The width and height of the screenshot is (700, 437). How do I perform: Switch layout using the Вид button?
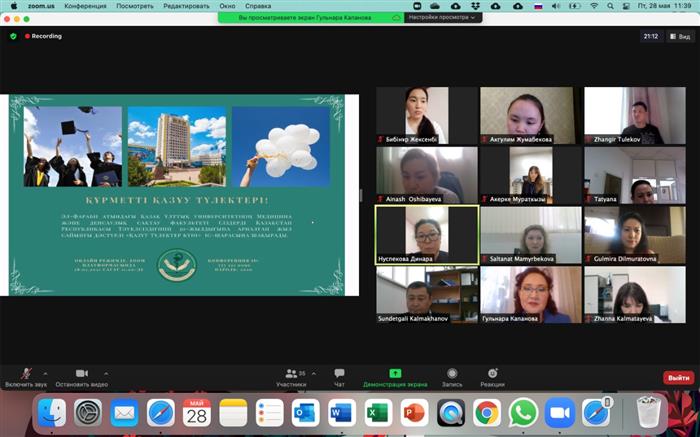tap(679, 36)
